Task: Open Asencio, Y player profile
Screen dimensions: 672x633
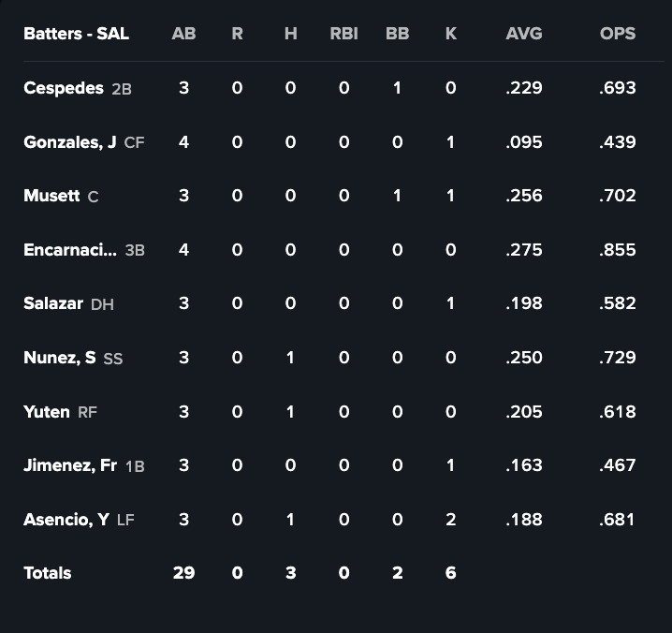Action: pyautogui.click(x=66, y=520)
